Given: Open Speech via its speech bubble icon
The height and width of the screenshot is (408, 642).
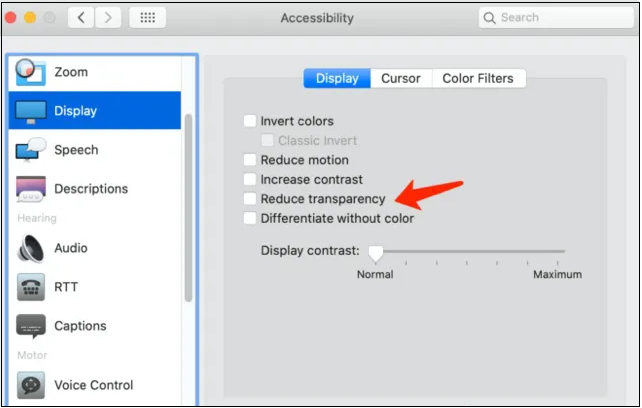Looking at the screenshot, I should pyautogui.click(x=30, y=150).
